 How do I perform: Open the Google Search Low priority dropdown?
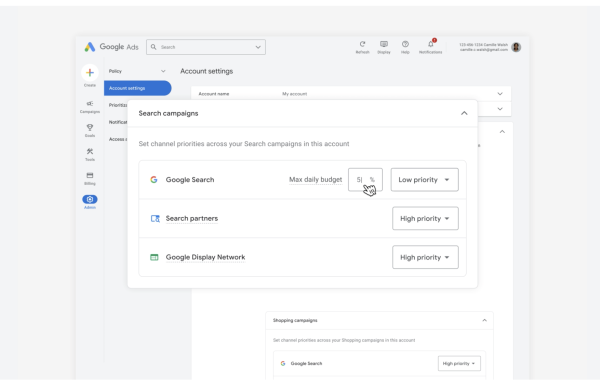pos(424,179)
